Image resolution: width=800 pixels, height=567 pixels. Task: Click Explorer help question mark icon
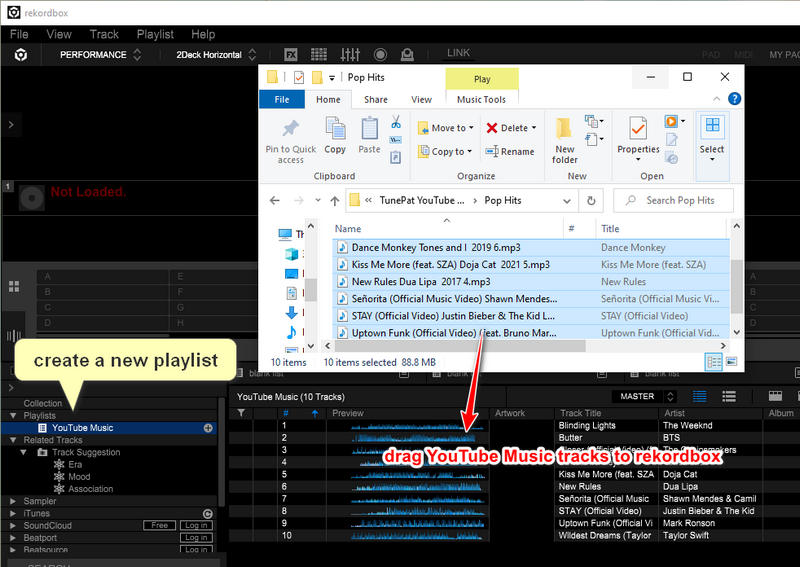pyautogui.click(x=734, y=98)
